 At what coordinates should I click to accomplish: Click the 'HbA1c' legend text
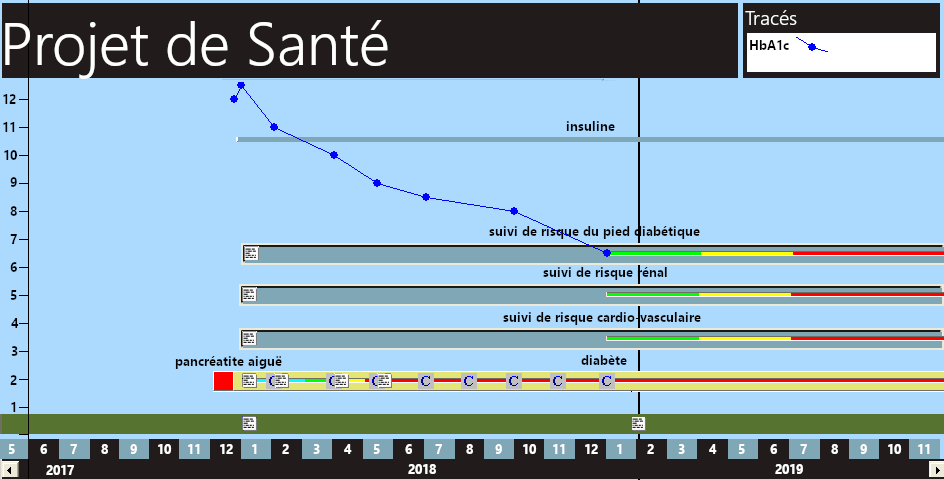coord(769,45)
